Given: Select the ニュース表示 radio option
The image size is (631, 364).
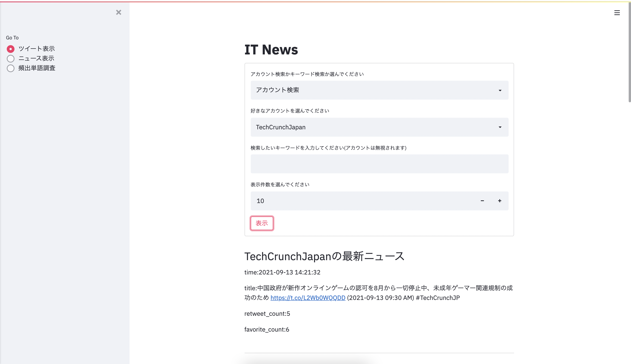Looking at the screenshot, I should pos(30,58).
